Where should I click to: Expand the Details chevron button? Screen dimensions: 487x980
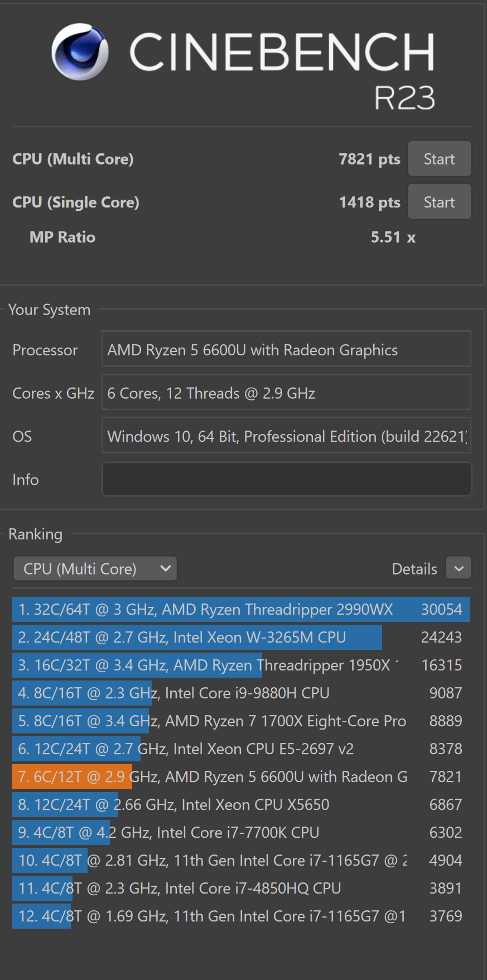tap(459, 569)
